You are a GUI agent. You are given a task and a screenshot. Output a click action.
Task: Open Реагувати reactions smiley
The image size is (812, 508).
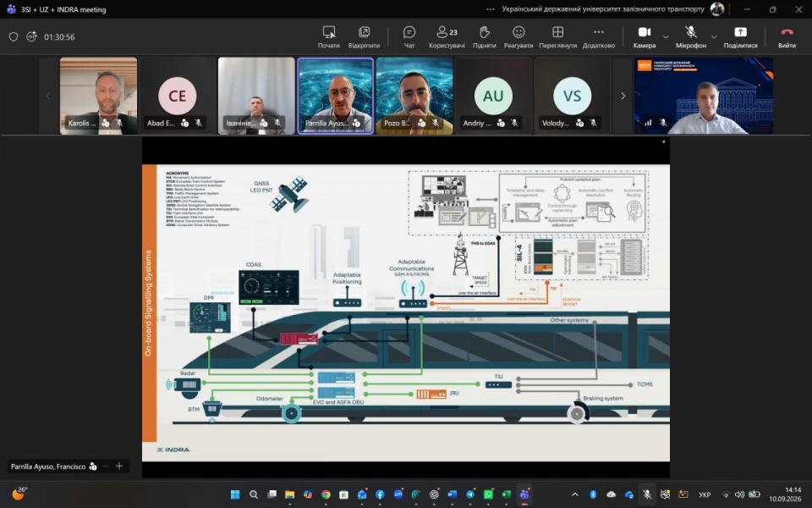click(518, 36)
